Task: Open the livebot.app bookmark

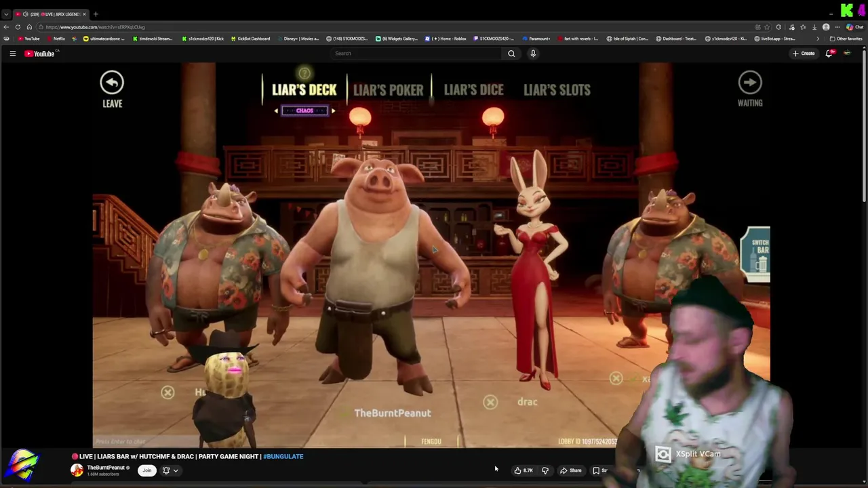Action: pos(774,39)
